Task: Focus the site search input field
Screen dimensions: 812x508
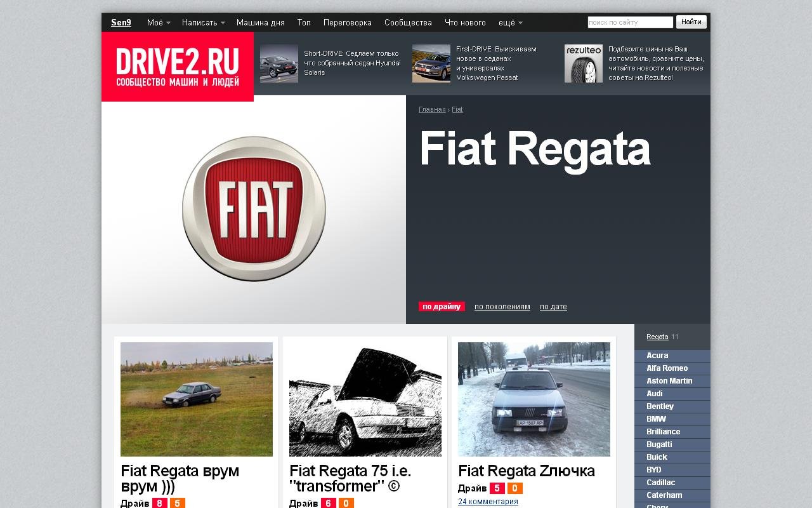Action: (631, 22)
